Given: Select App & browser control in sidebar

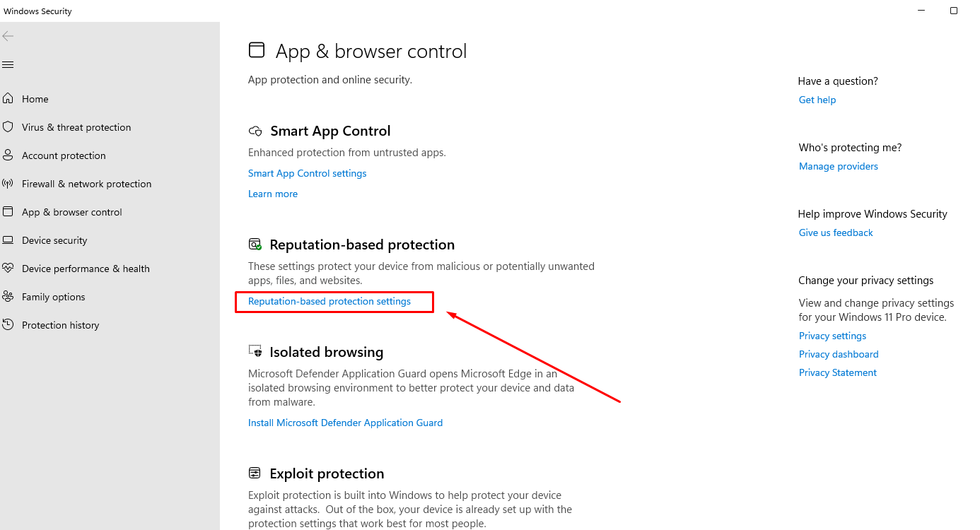Looking at the screenshot, I should [71, 212].
